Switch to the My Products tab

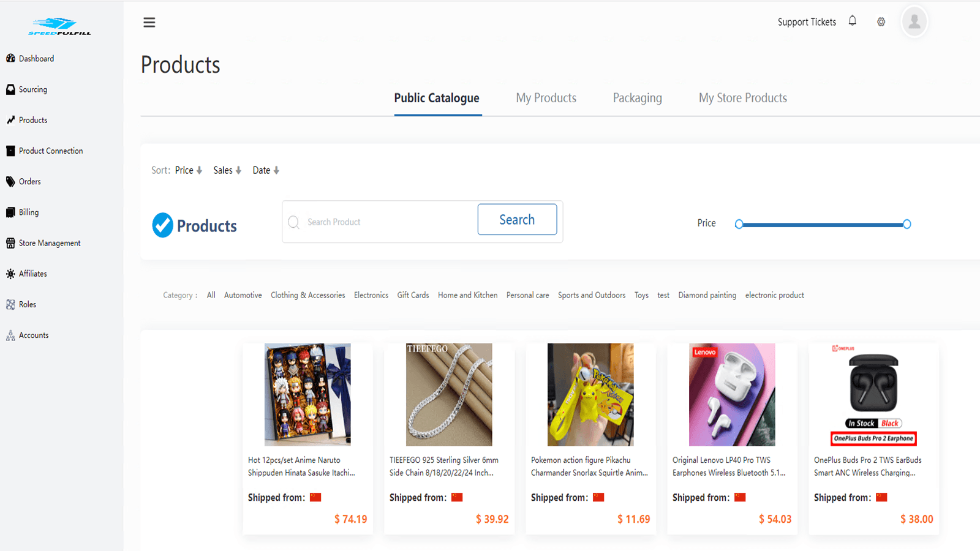coord(546,98)
